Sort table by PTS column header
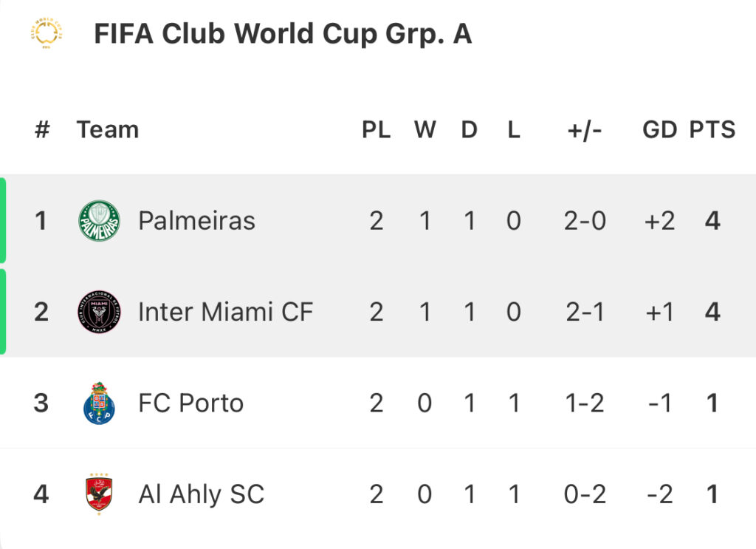The height and width of the screenshot is (549, 756). (712, 129)
